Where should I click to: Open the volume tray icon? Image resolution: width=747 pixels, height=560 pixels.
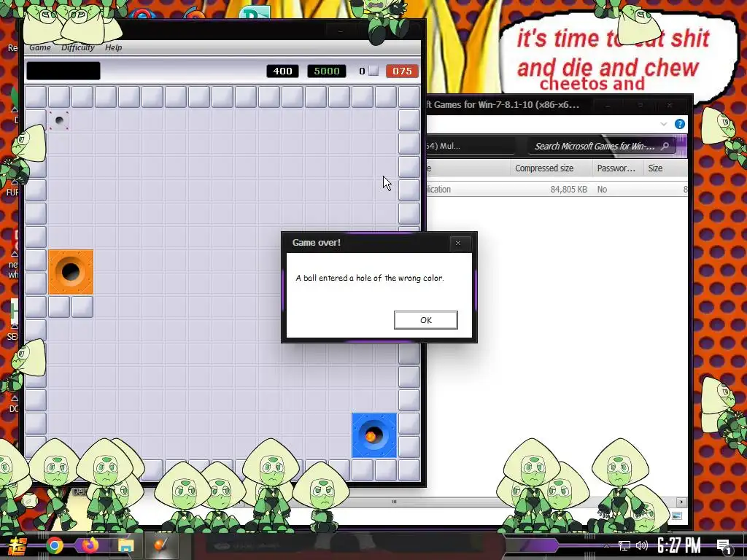coord(642,545)
